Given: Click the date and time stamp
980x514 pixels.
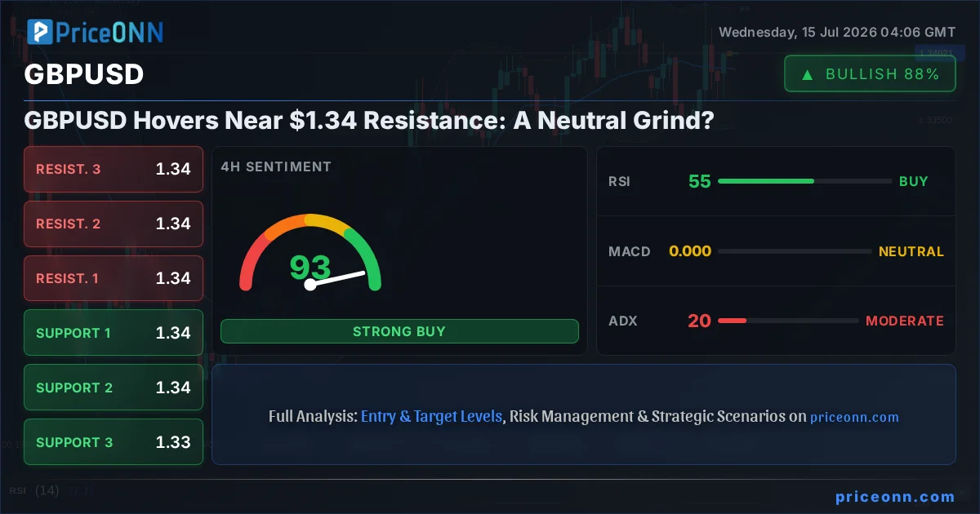Looking at the screenshot, I should point(837,33).
